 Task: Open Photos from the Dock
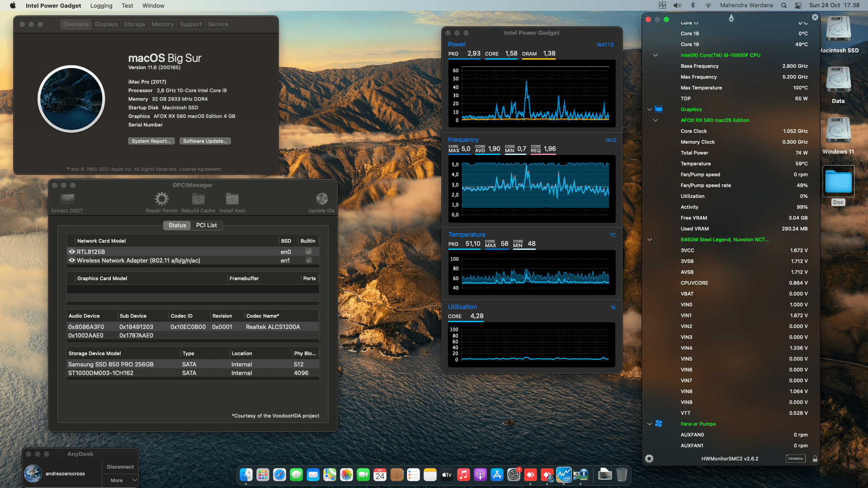click(346, 475)
